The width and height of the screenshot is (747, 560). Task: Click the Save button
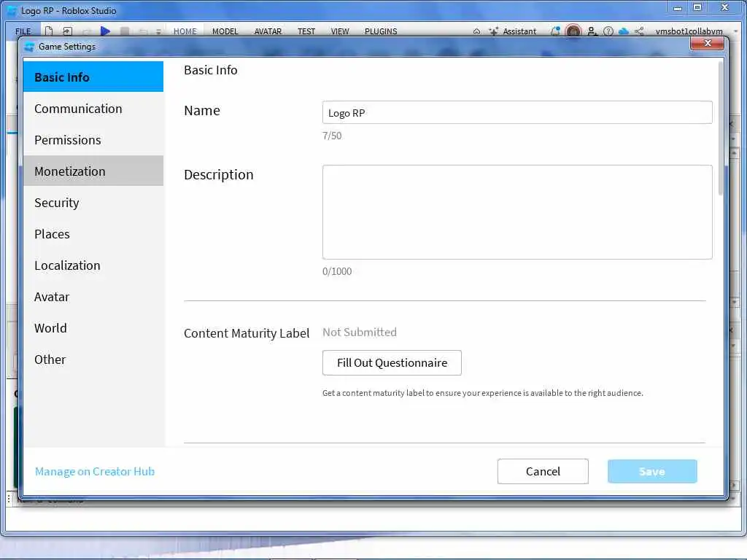pyautogui.click(x=652, y=472)
